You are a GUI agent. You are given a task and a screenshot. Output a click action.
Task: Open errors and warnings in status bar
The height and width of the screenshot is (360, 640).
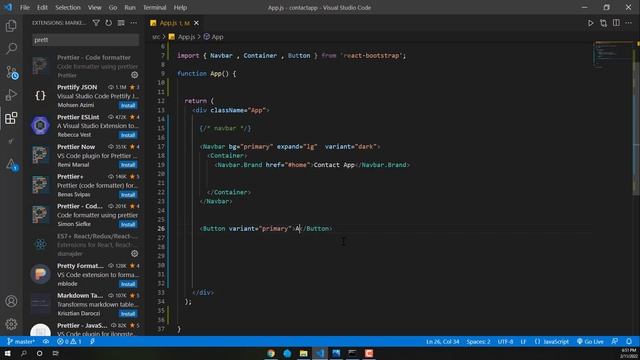pyautogui.click(x=69, y=342)
